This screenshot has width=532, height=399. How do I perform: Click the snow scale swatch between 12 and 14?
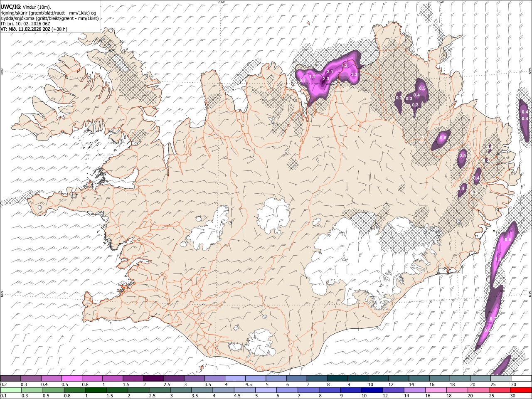coord(399,378)
